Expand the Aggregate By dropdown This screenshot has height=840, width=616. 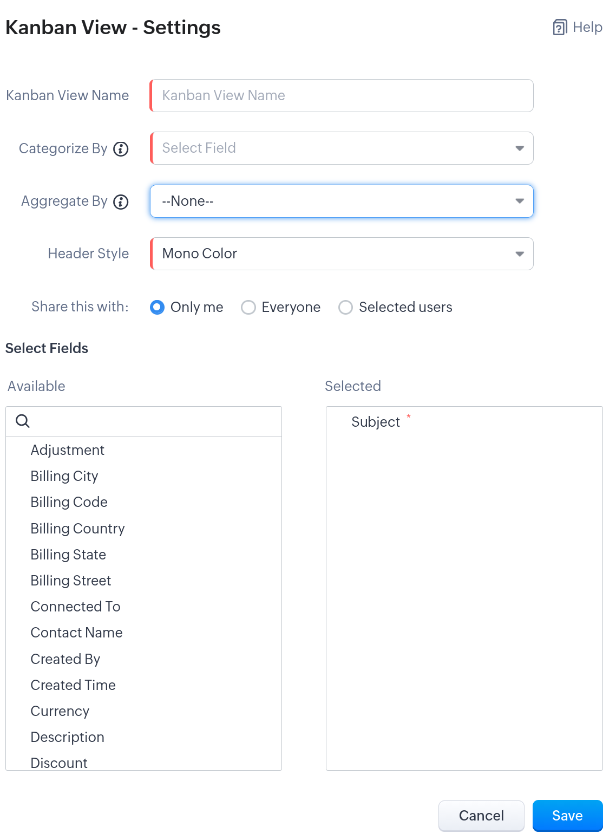[x=342, y=201]
